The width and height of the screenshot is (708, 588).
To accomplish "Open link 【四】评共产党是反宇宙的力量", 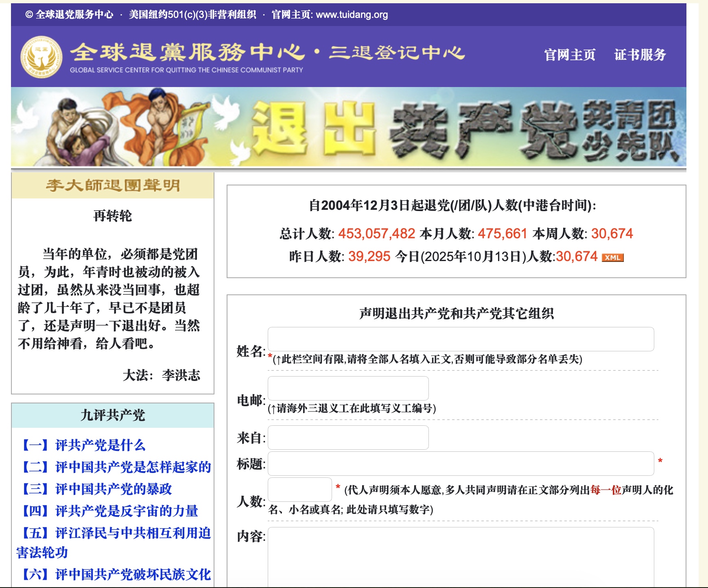I will (110, 511).
